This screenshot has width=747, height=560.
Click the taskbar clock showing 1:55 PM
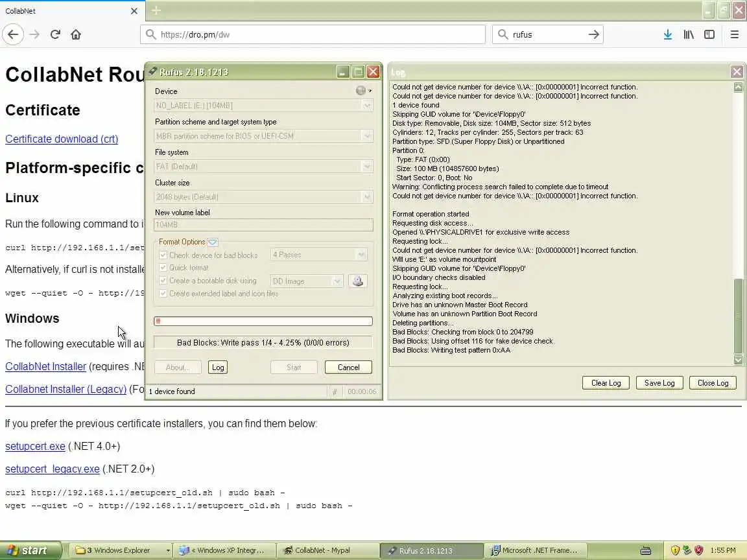coord(723,550)
